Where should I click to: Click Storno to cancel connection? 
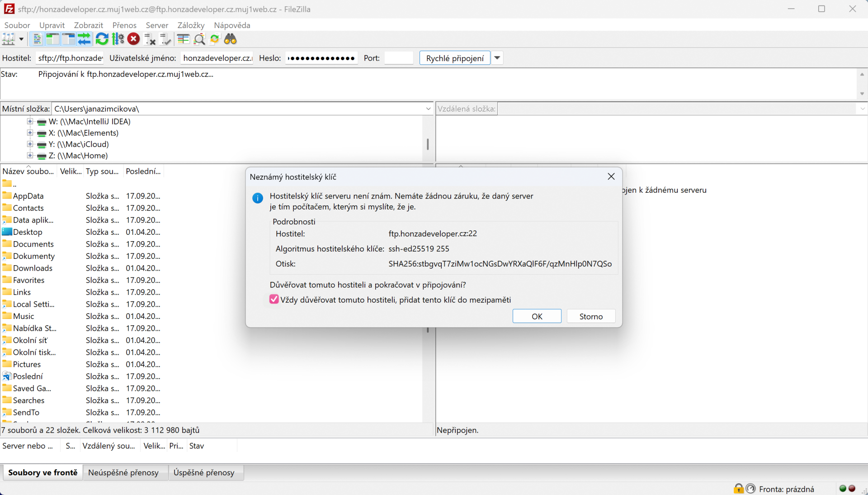pos(590,316)
